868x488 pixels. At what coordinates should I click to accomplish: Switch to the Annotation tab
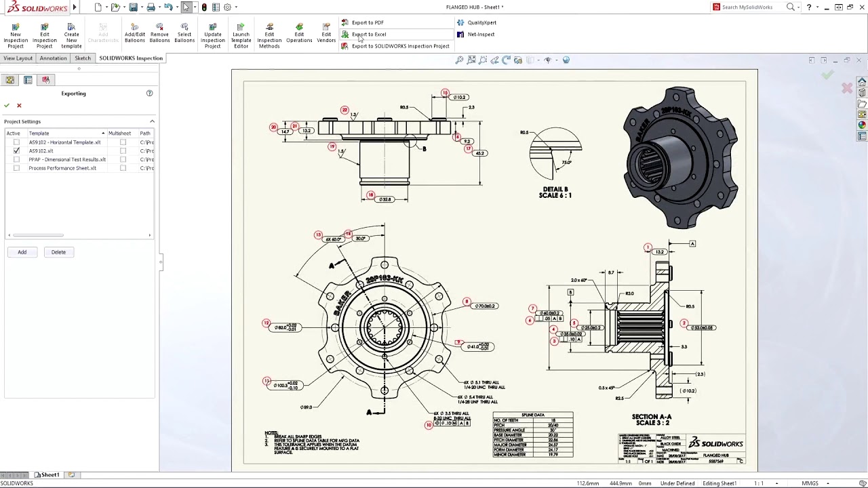[x=53, y=58]
